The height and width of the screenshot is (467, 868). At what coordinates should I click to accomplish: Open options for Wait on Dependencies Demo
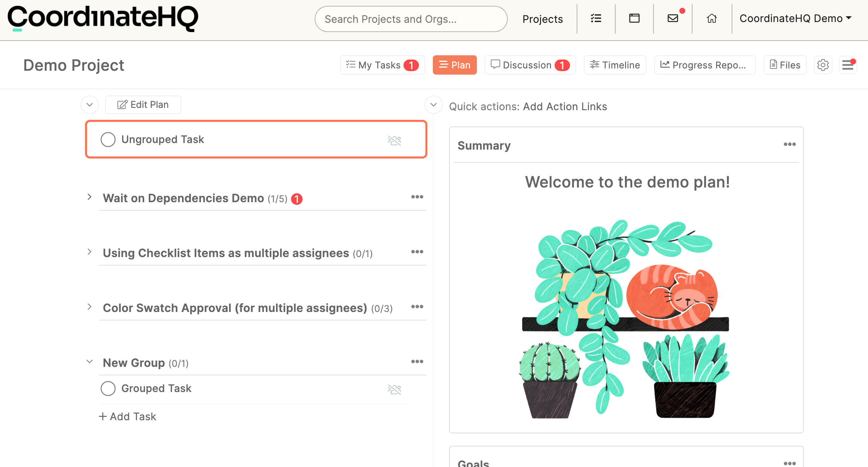tap(417, 197)
